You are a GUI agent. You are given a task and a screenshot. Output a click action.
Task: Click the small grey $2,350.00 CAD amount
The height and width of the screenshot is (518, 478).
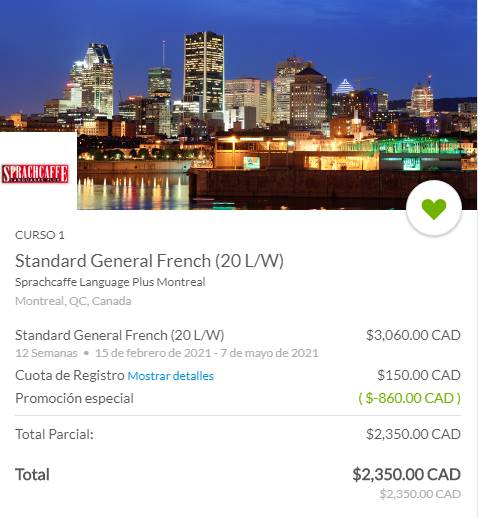[420, 494]
